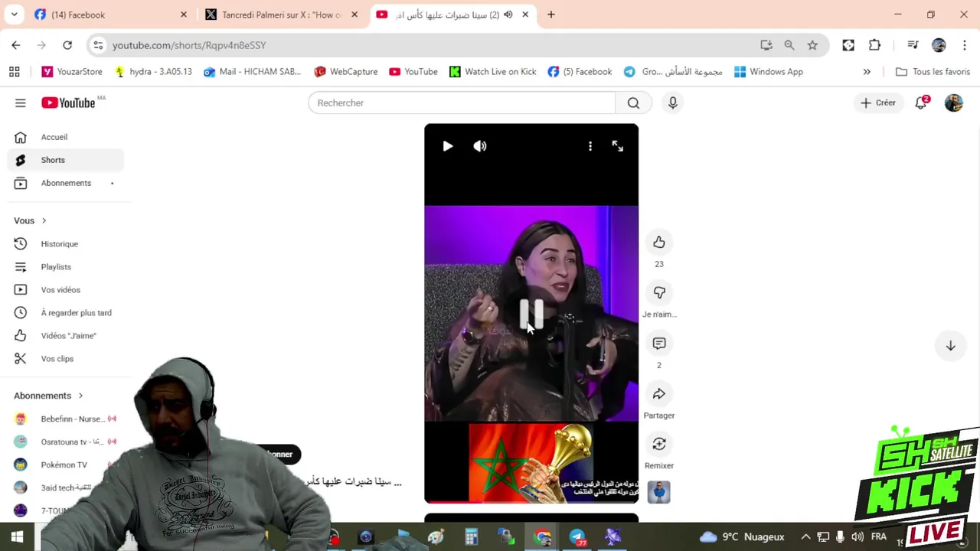980x551 pixels.
Task: Open Windows App bookmark
Action: [769, 72]
